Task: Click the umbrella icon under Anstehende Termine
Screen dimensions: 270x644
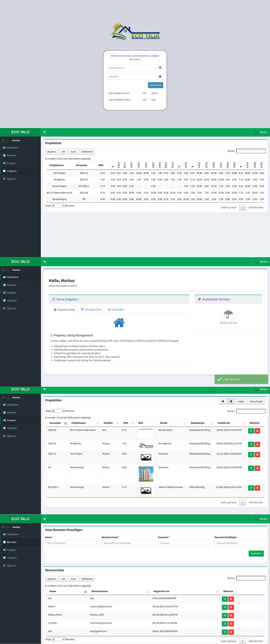Action: pos(228,314)
